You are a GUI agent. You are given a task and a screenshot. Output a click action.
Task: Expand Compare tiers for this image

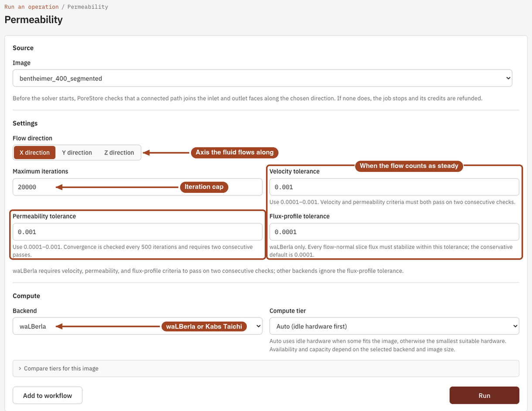click(266, 368)
